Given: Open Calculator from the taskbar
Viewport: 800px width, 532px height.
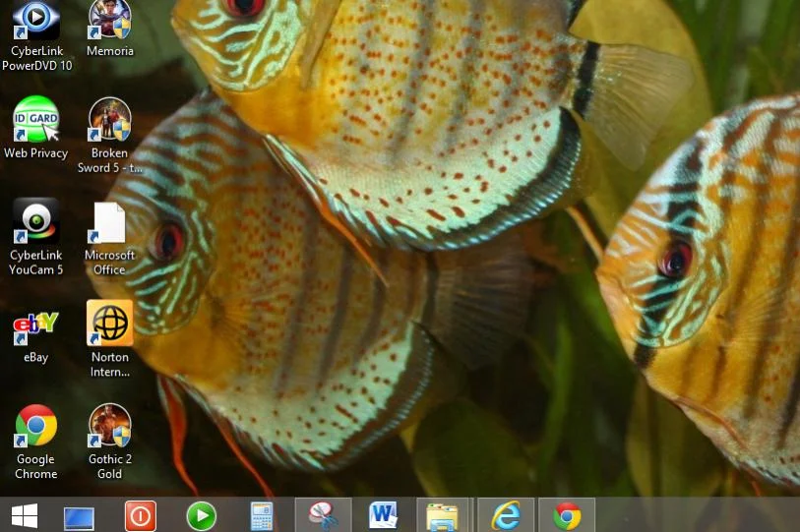Looking at the screenshot, I should pos(262,516).
